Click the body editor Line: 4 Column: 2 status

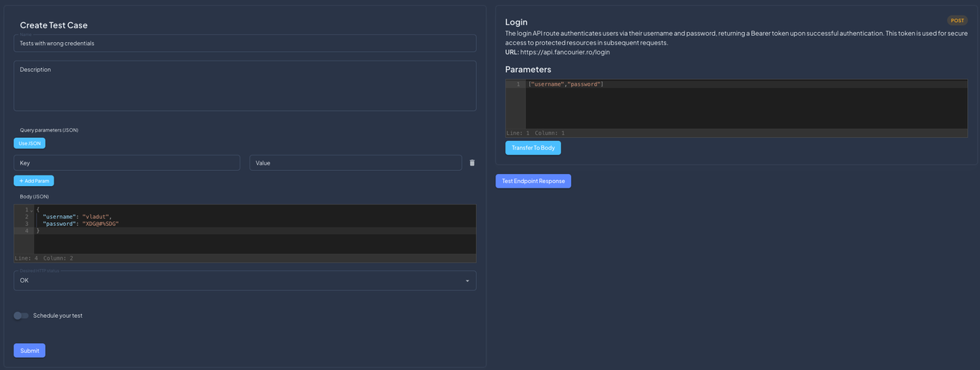coord(44,258)
